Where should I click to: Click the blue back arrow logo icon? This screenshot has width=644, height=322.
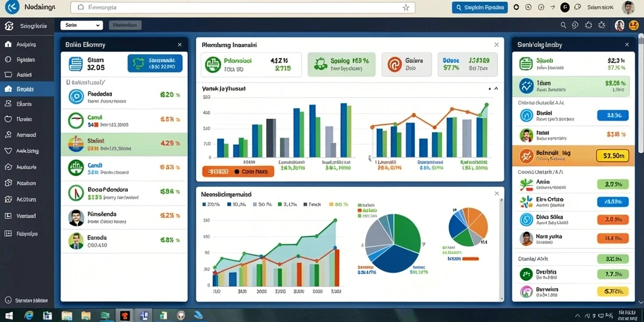[x=12, y=7]
